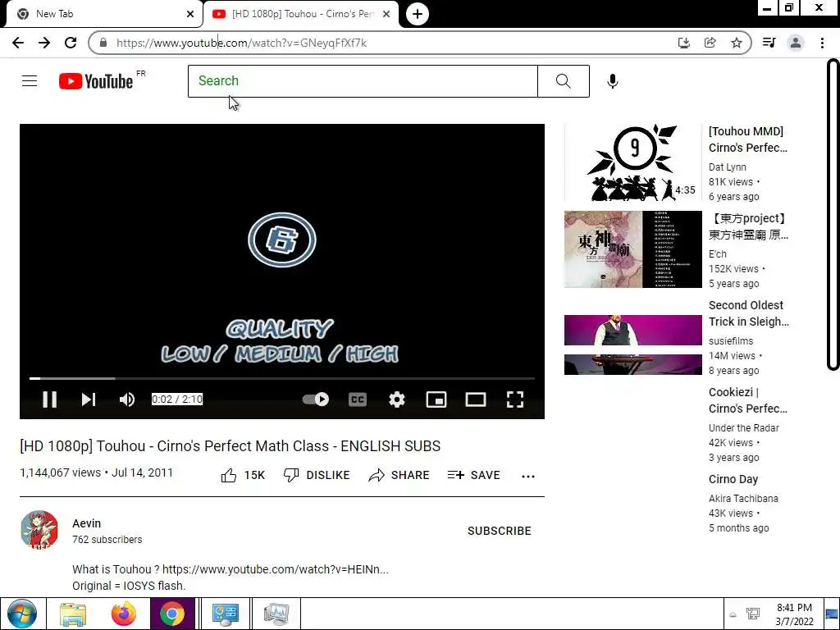Open the YouTube hamburger guide menu
Image resolution: width=840 pixels, height=630 pixels.
(x=30, y=81)
